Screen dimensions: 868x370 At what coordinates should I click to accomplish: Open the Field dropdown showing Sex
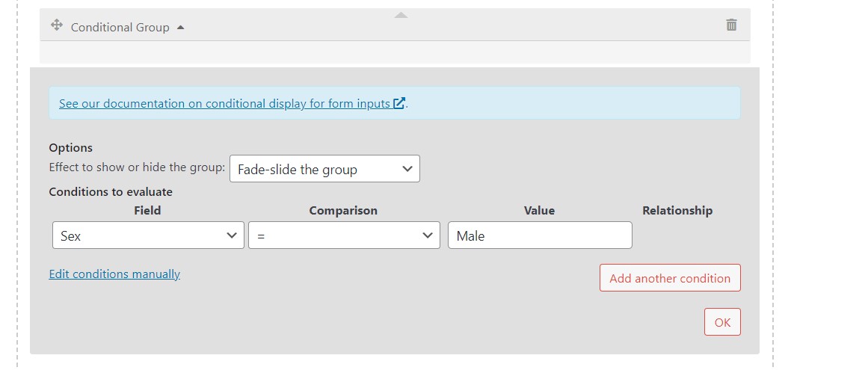click(148, 235)
